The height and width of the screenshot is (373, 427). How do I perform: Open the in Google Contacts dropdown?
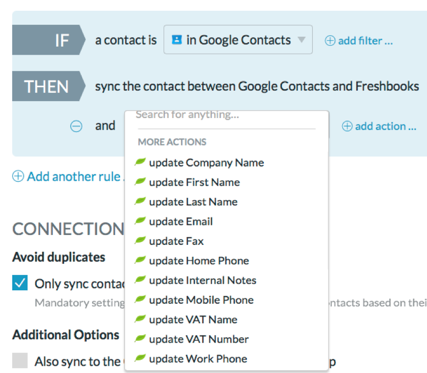tap(238, 40)
